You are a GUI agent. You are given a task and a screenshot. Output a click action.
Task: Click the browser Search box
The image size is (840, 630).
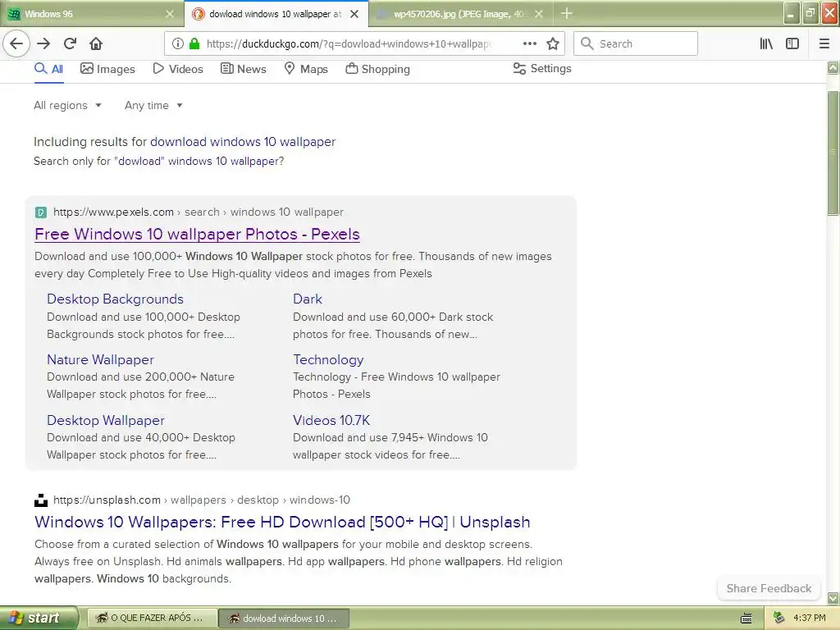pos(636,43)
